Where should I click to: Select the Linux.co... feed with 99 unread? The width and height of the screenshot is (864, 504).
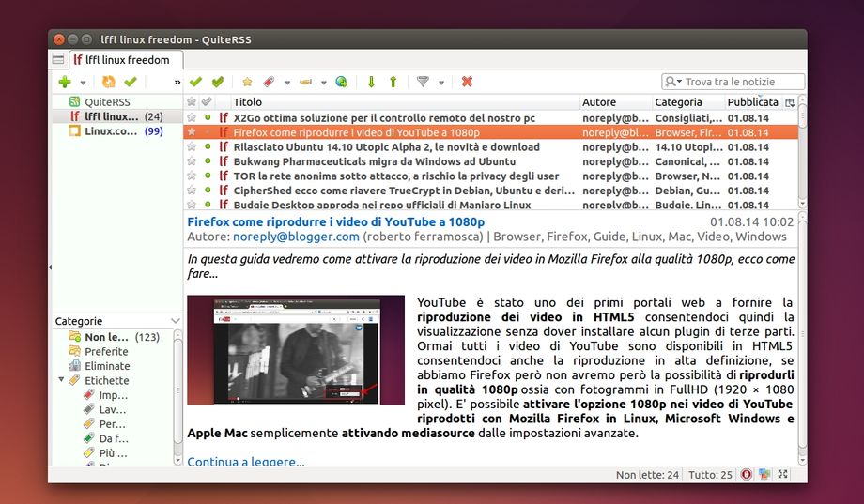tap(111, 131)
